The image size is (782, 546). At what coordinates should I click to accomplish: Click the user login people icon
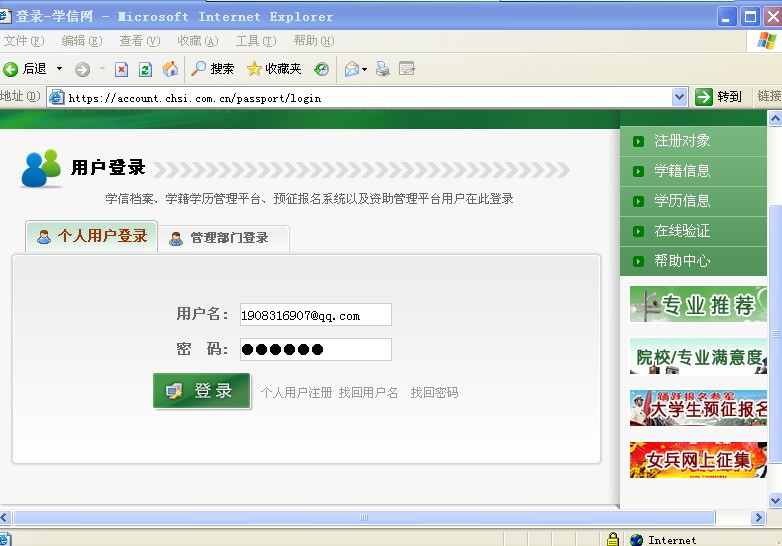[x=41, y=168]
